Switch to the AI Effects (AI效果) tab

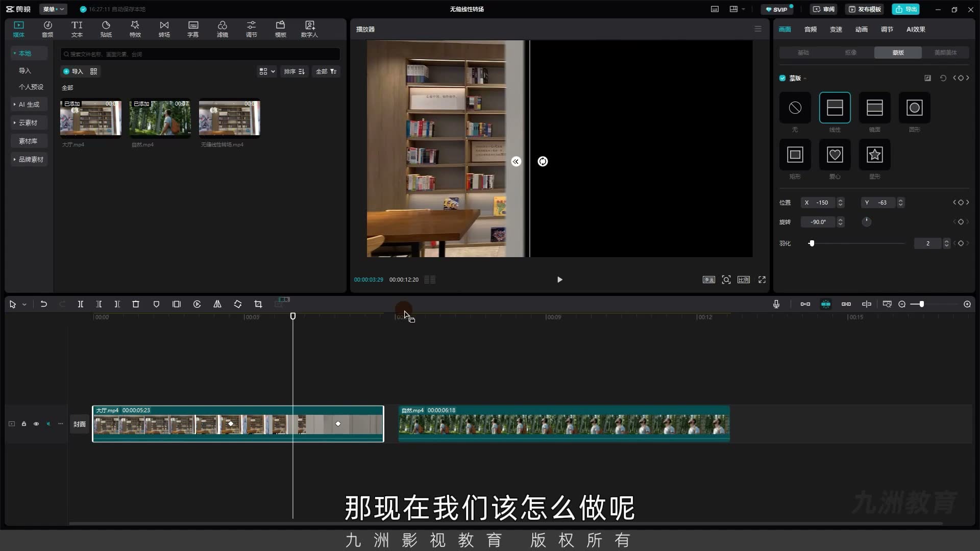[x=916, y=30]
